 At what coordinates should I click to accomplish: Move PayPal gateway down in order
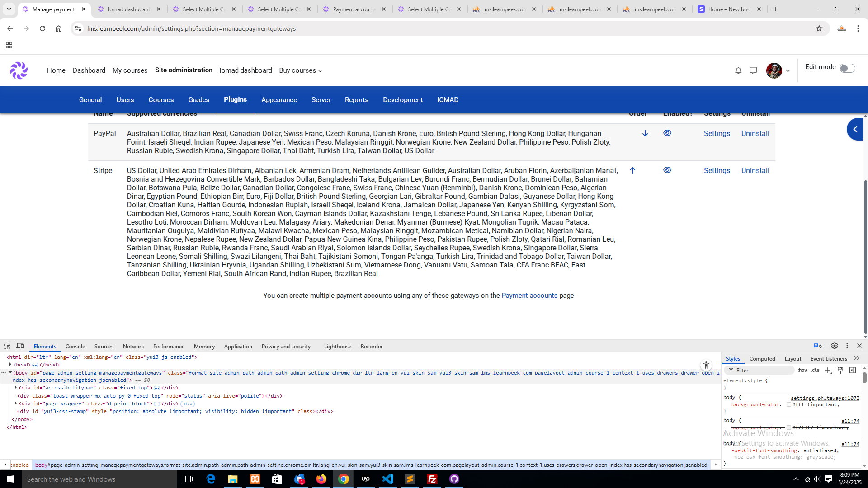tap(645, 133)
